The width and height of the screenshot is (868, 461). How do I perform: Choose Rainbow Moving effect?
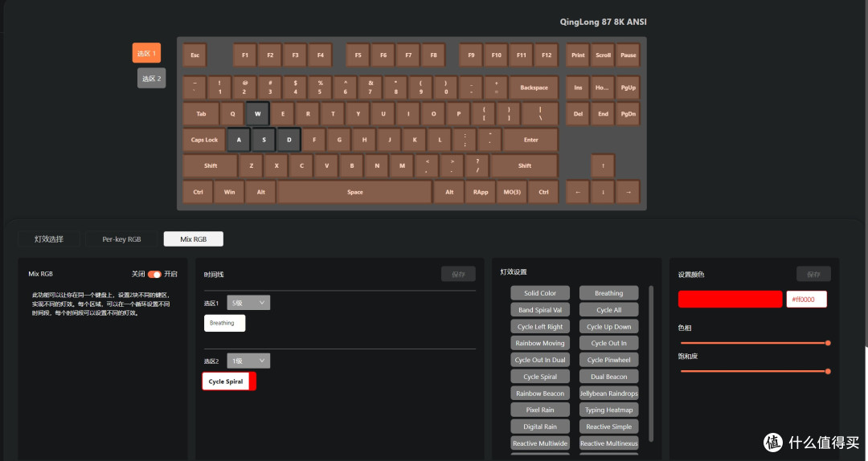540,343
